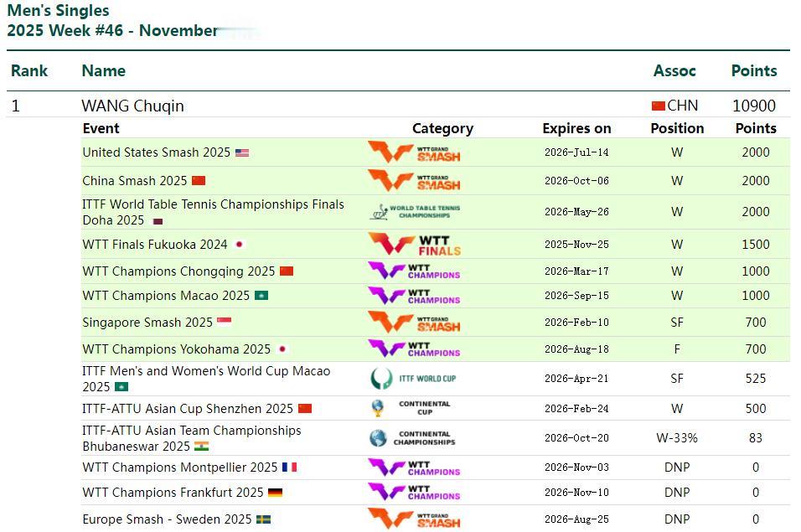
Task: Click the Event column header
Action: (101, 128)
